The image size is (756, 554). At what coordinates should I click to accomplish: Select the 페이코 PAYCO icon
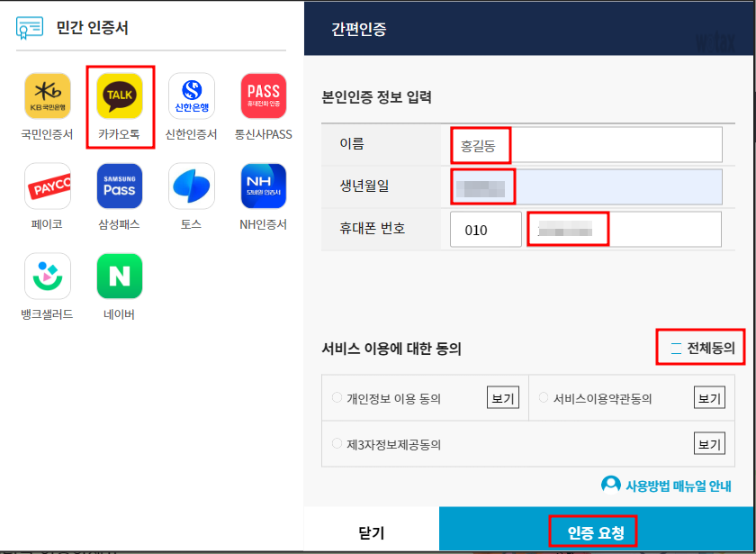coord(47,186)
